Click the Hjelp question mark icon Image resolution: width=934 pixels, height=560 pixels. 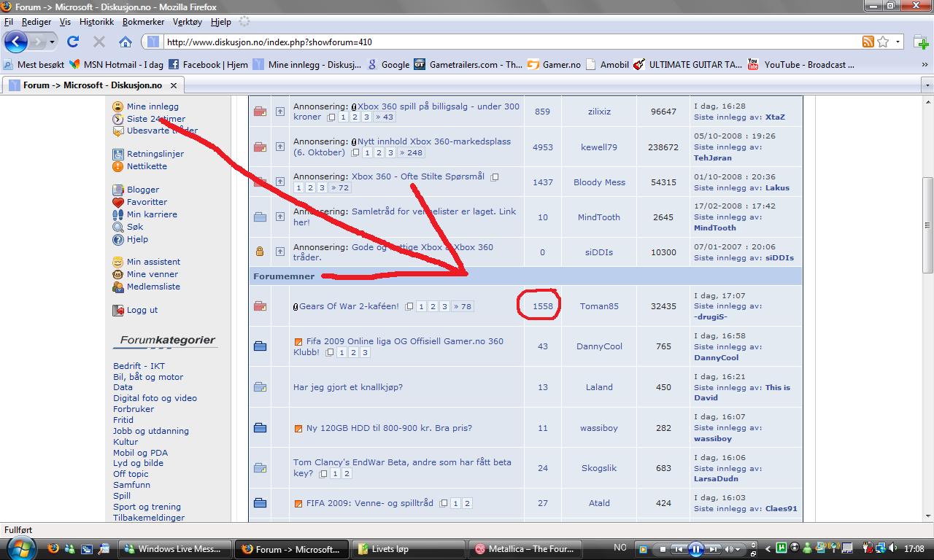click(118, 239)
